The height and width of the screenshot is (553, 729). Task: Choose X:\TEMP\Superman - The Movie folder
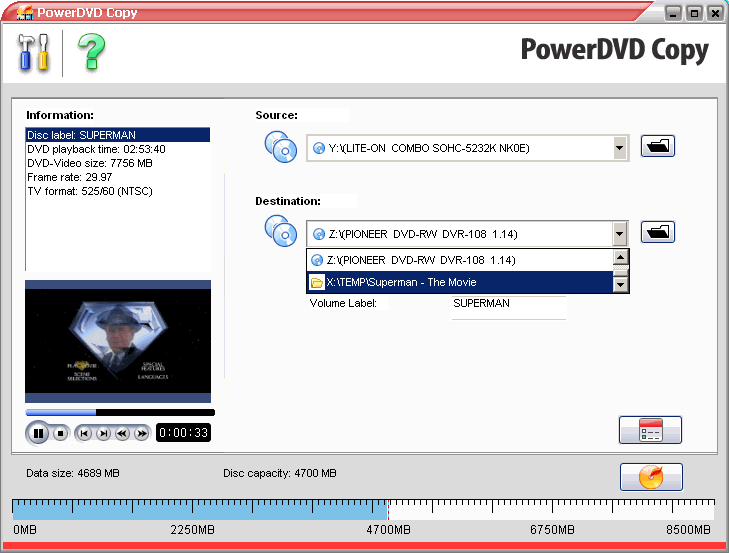(x=458, y=283)
